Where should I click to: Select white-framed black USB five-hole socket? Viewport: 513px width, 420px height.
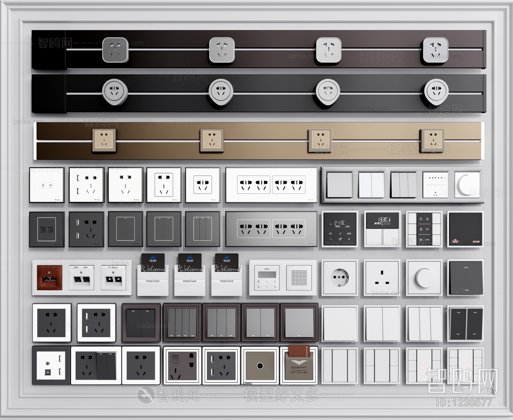tap(96, 322)
